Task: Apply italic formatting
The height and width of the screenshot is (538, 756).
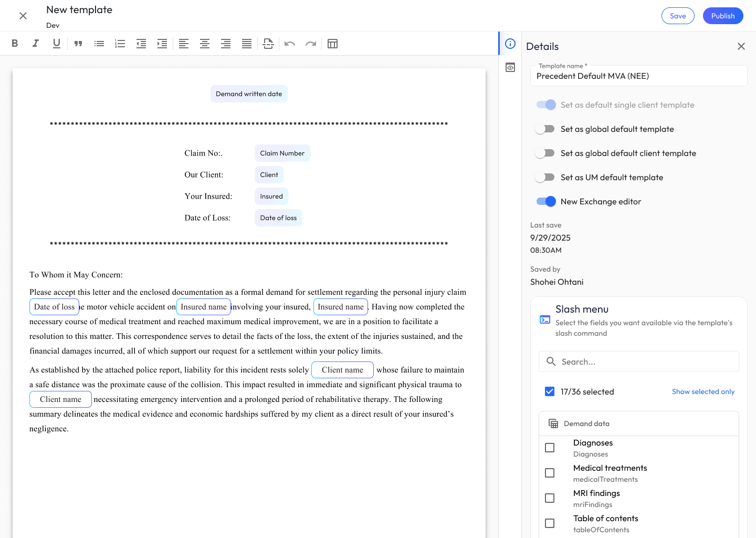Action: point(36,44)
